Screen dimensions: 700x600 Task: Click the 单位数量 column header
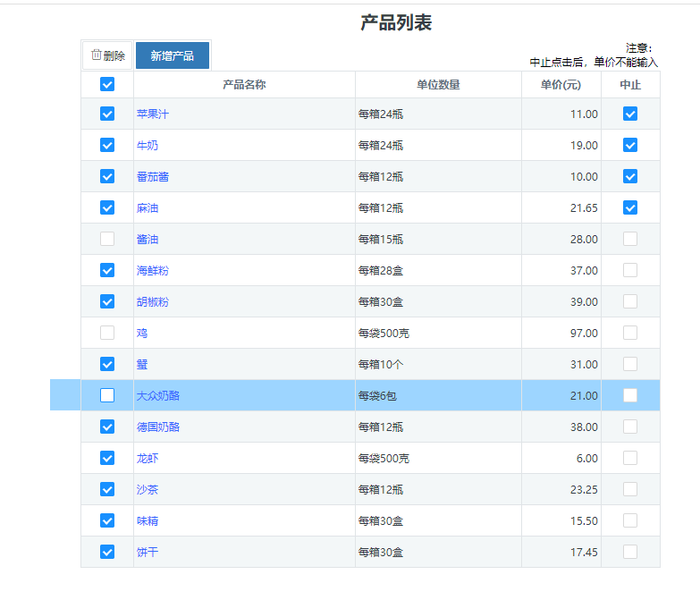(438, 85)
